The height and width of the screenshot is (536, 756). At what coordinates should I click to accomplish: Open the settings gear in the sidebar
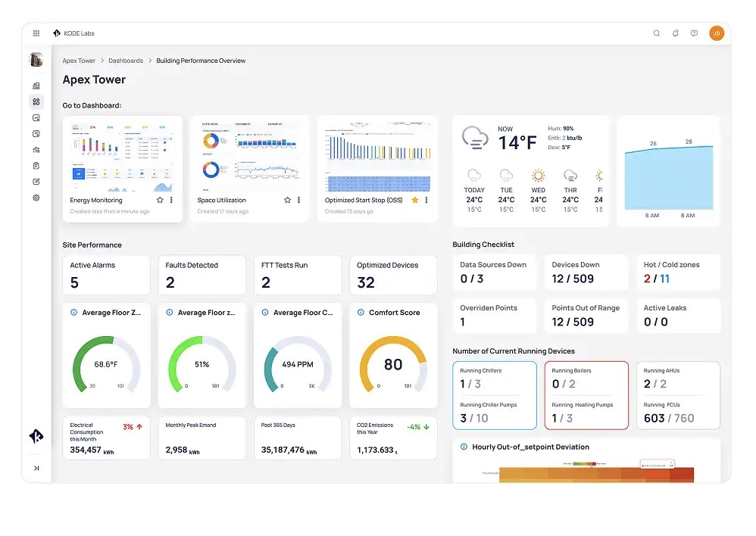point(36,198)
